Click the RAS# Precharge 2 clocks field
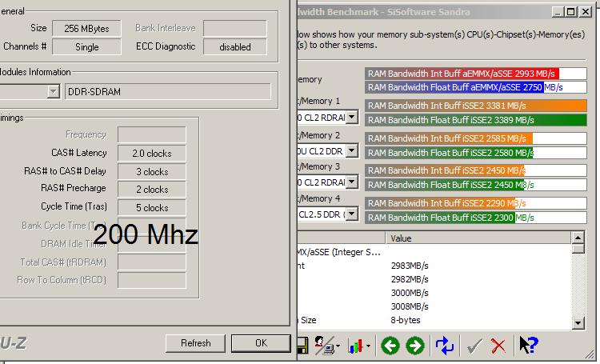 [152, 189]
